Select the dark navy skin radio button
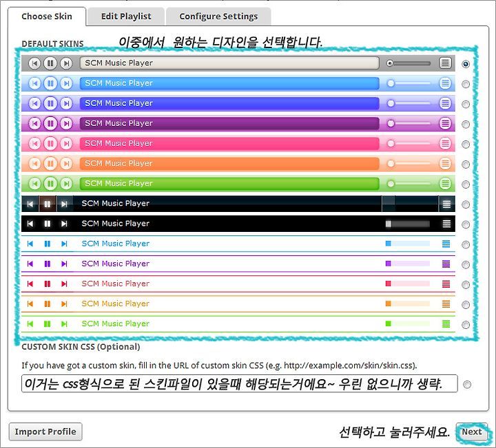Screen dimensions: 496x448 click(x=465, y=204)
